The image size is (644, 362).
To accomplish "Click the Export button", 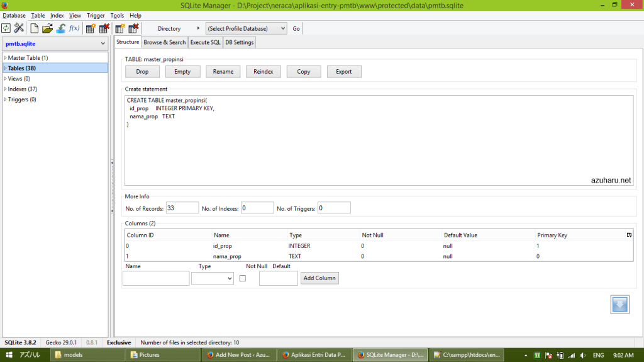I will [344, 72].
